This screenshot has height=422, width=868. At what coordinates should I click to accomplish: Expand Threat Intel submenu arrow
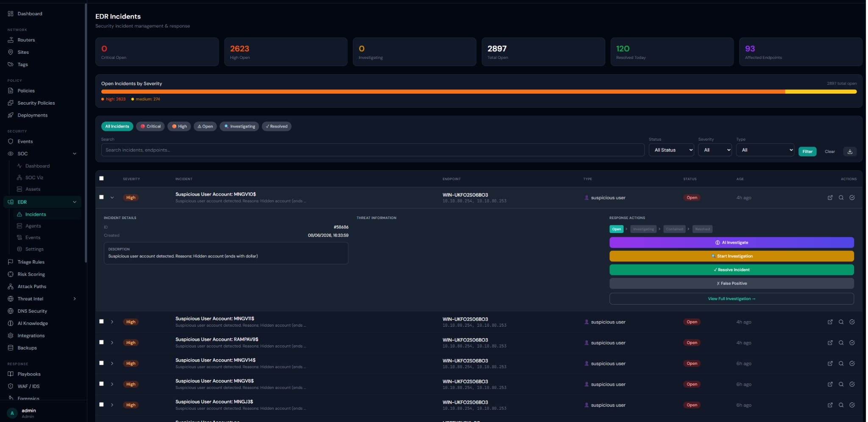[75, 299]
